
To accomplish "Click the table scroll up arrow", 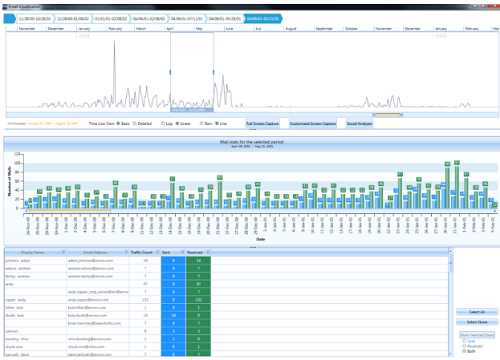I will pyautogui.click(x=450, y=251).
